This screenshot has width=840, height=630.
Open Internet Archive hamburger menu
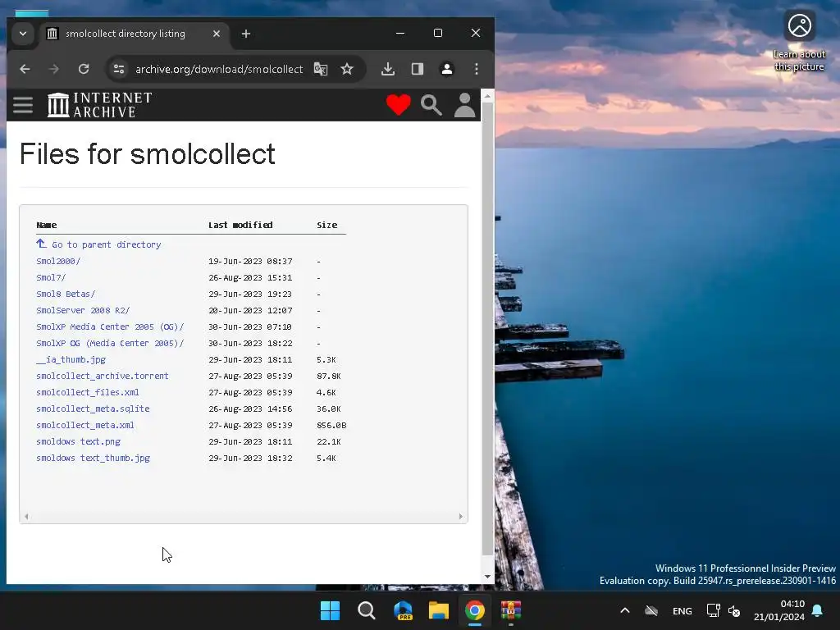(23, 105)
